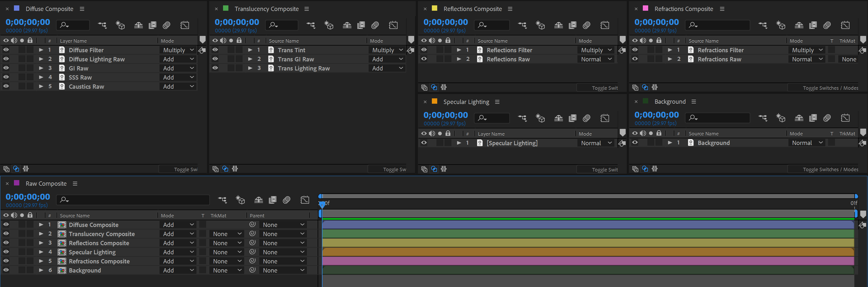Open Graph Editor in Translucency Composite panel

(393, 25)
